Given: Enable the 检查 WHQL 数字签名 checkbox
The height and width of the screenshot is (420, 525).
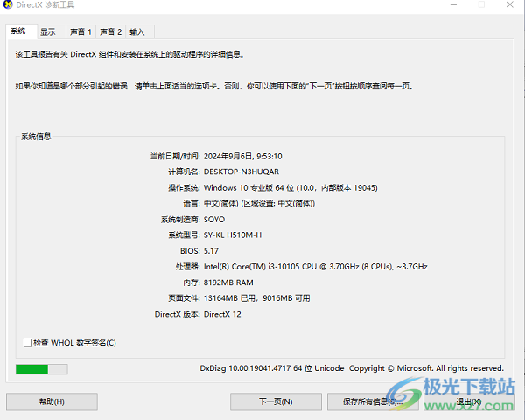Looking at the screenshot, I should pyautogui.click(x=27, y=343).
